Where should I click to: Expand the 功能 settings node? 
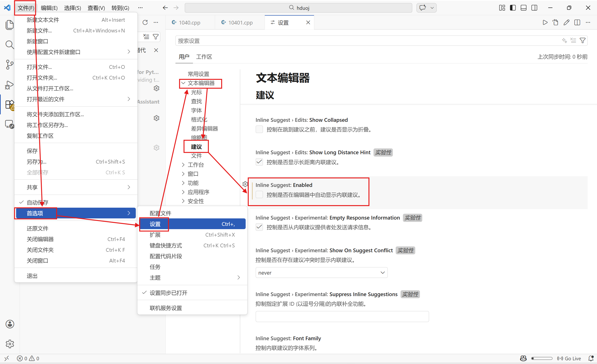[183, 183]
